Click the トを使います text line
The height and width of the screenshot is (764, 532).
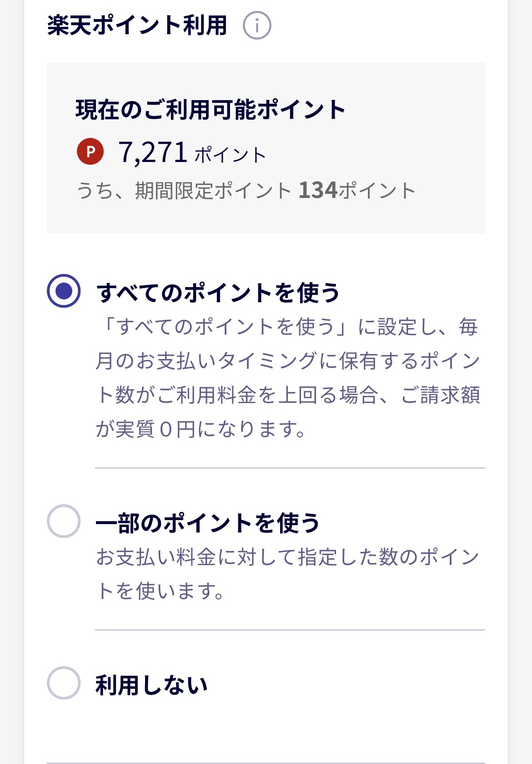[x=161, y=591]
